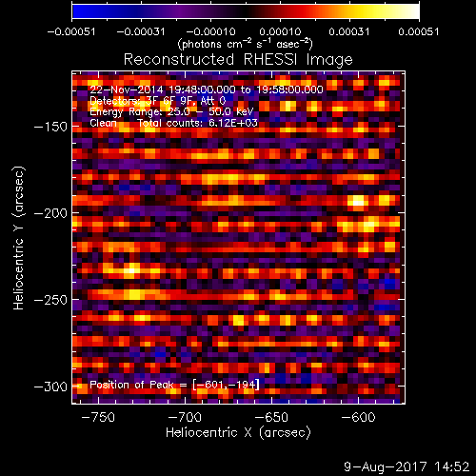Click the Detectors 3F 6F 9F line
Viewport: 476px width, 476px height.
[158, 101]
